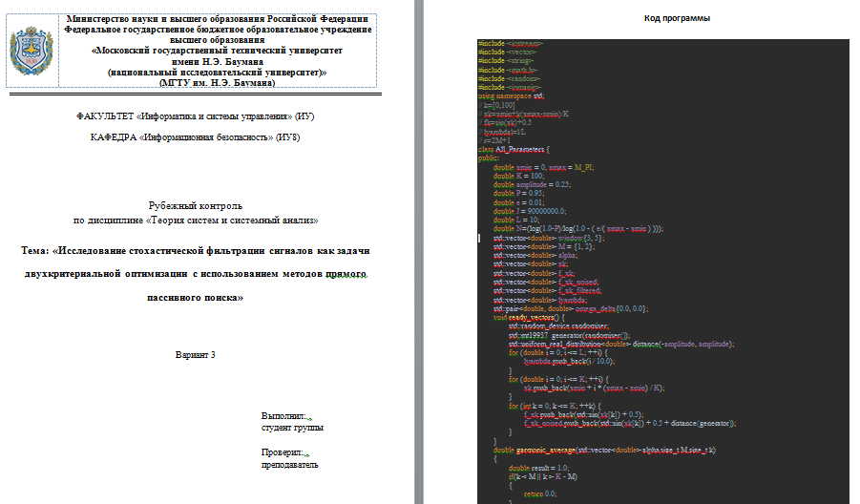Click the Bauman university emblem image
Screen dimensions: 860x504
click(x=31, y=51)
